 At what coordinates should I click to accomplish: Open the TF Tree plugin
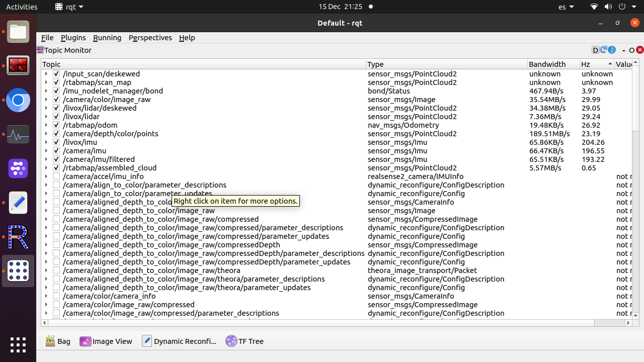pyautogui.click(x=245, y=341)
